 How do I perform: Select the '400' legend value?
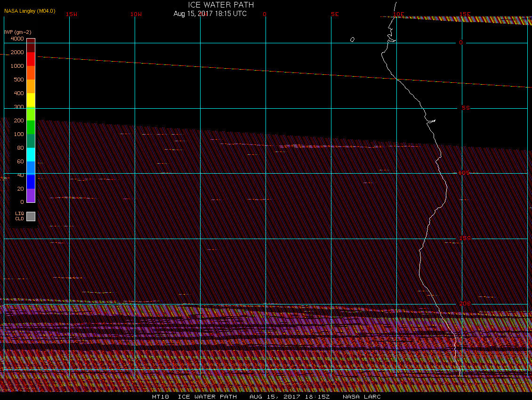19,93
